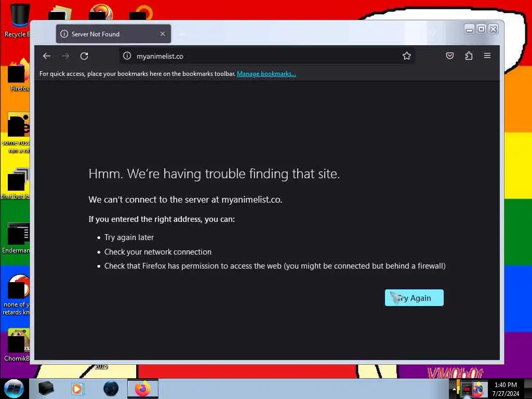
Task: Open the Firefox hamburger menu
Action: point(487,56)
